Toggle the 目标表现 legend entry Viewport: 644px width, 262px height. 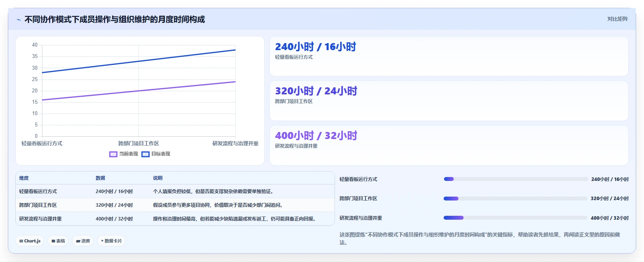coord(156,154)
